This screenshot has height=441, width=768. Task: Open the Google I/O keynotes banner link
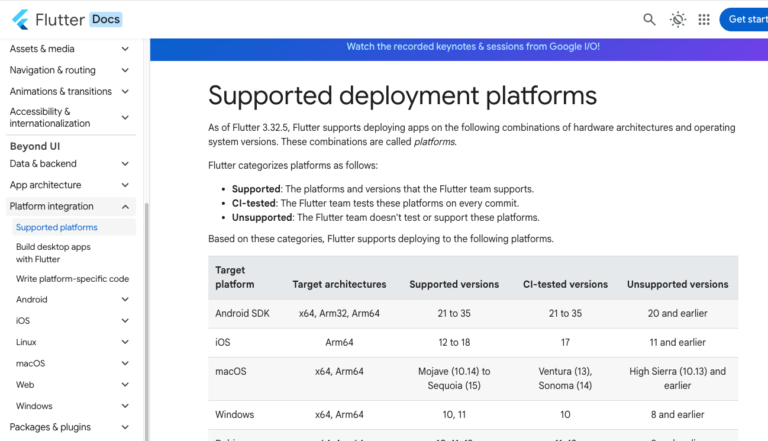pyautogui.click(x=473, y=46)
